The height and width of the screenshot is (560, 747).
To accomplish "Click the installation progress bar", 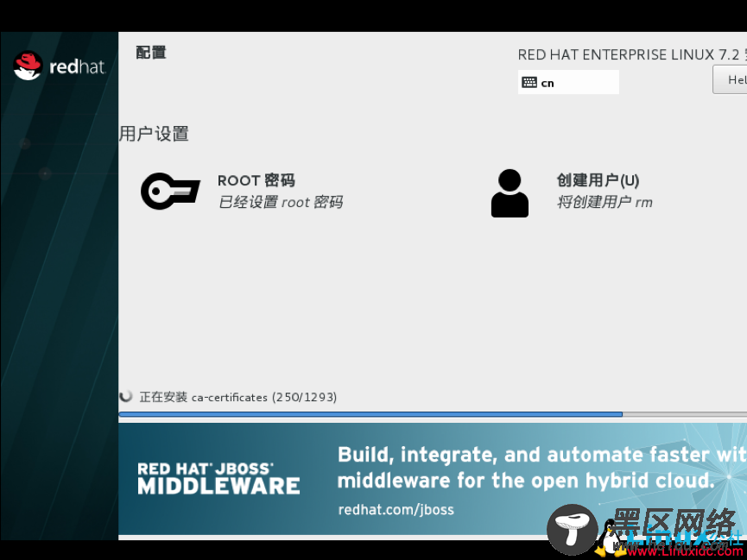I will (x=433, y=414).
